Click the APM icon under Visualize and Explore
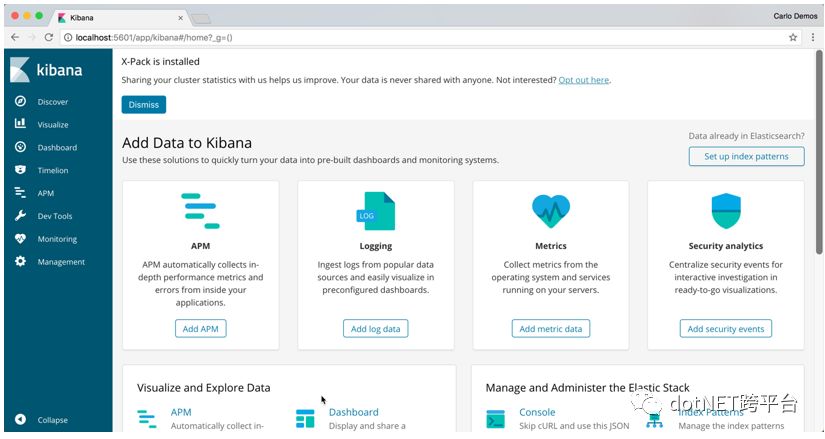Image resolution: width=825 pixels, height=439 pixels. [147, 419]
